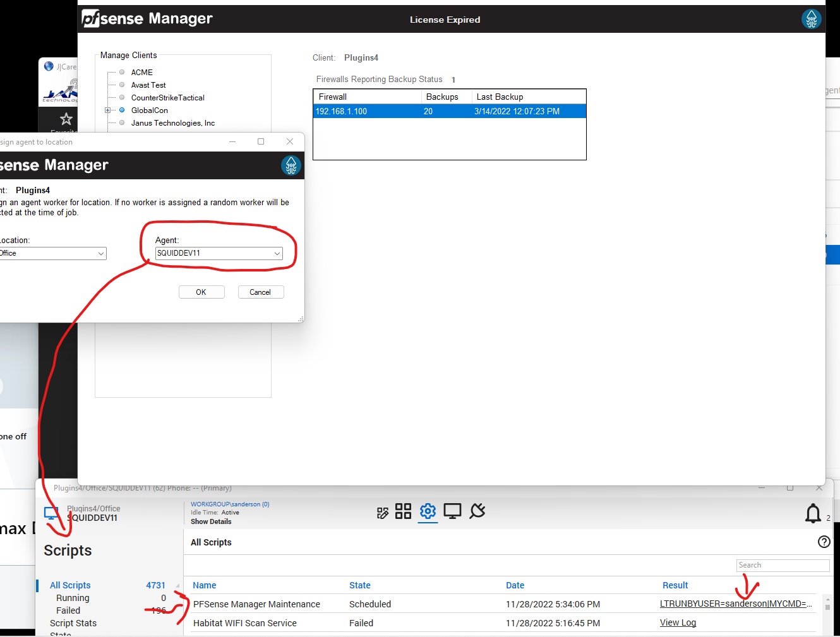Viewport: 840px width, 637px height.
Task: Click the plug connection icon in agent toolbar
Action: (x=477, y=511)
